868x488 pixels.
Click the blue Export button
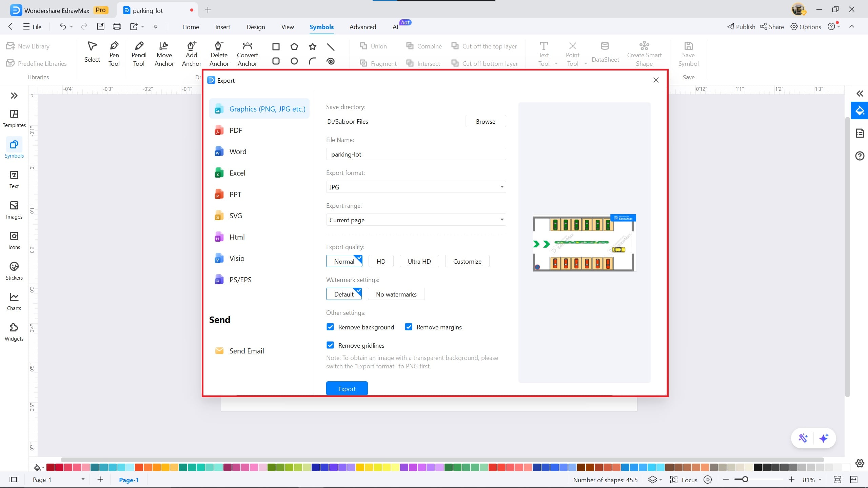pos(347,389)
